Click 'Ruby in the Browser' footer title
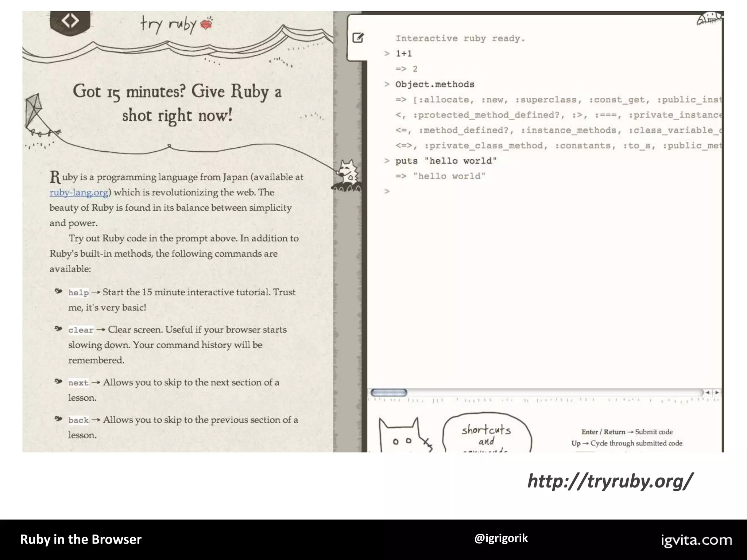 coord(81,540)
